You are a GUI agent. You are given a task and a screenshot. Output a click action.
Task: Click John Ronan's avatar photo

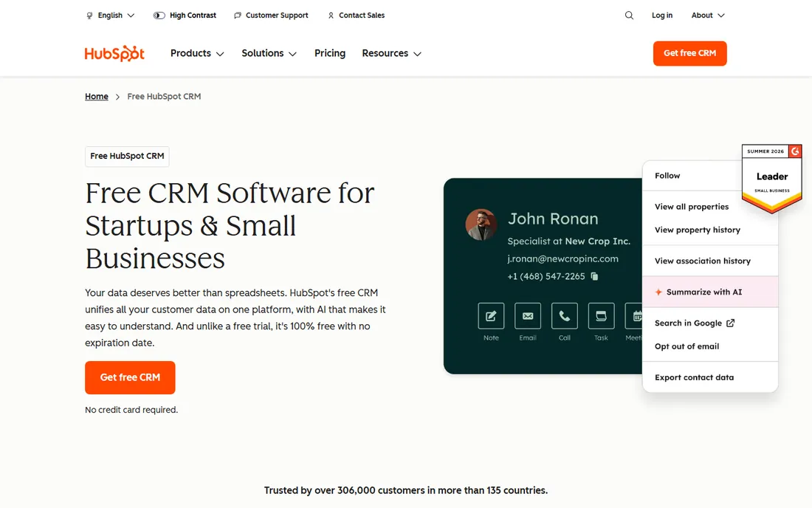481,224
